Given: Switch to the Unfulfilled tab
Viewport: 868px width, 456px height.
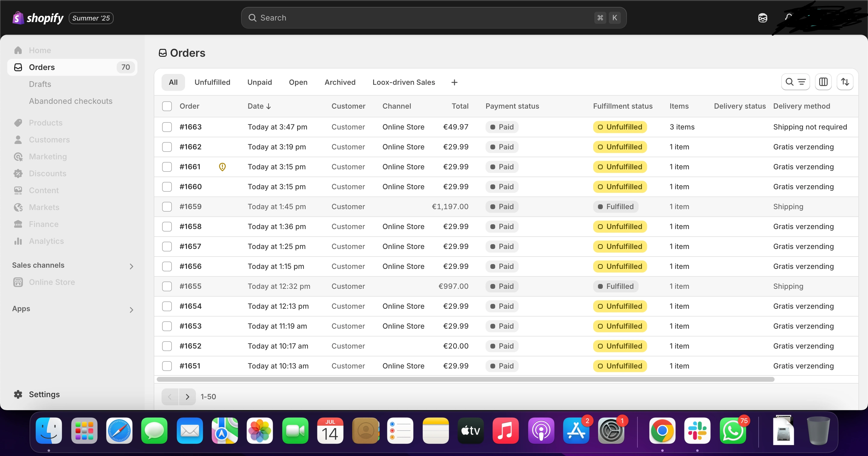Looking at the screenshot, I should point(212,82).
